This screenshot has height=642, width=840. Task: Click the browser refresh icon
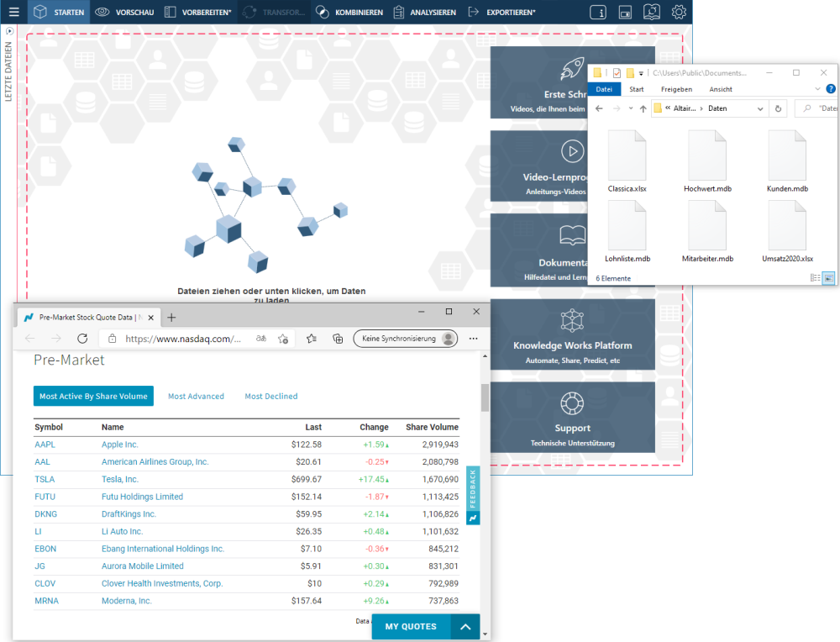point(82,339)
